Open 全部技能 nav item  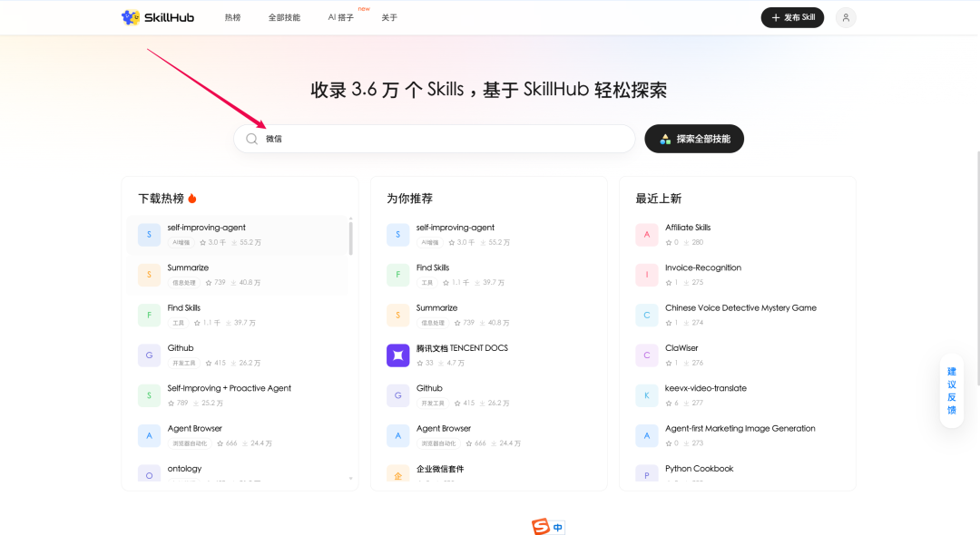(284, 17)
